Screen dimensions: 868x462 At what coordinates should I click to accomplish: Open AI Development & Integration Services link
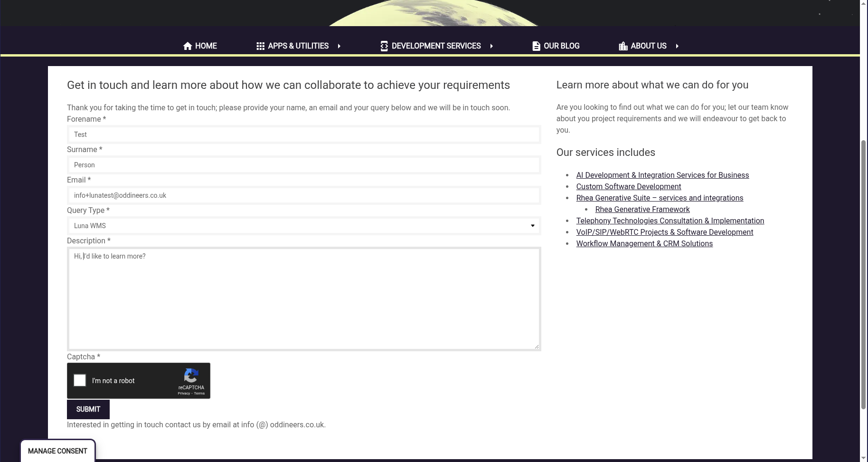(662, 175)
